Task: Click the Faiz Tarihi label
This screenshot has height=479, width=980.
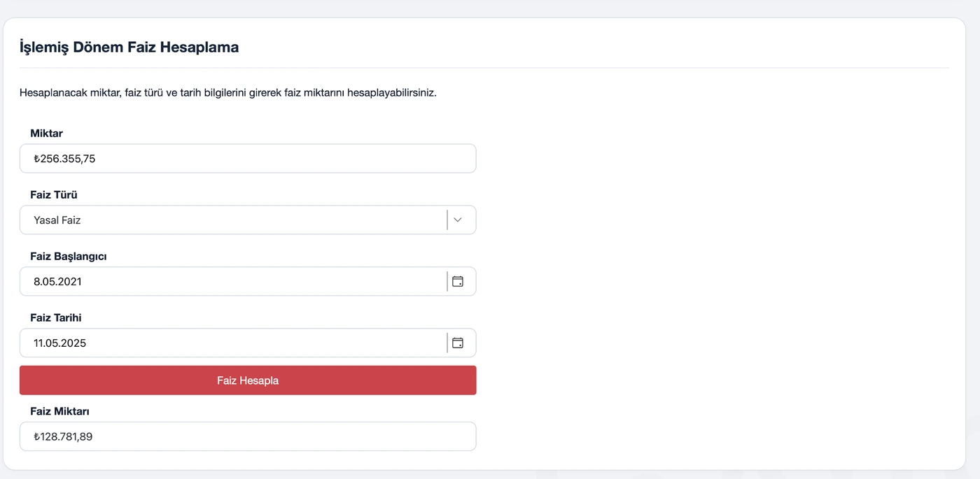Action: click(x=56, y=317)
